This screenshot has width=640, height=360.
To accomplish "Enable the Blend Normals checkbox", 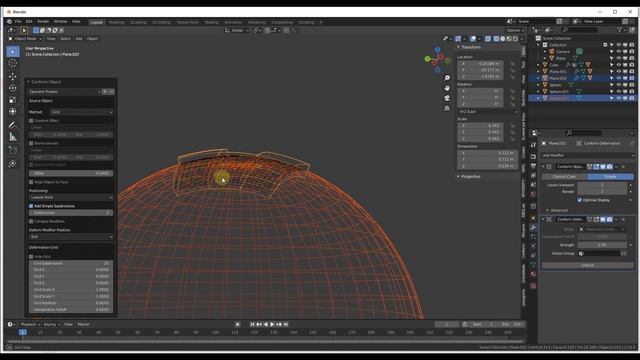I will [x=31, y=143].
